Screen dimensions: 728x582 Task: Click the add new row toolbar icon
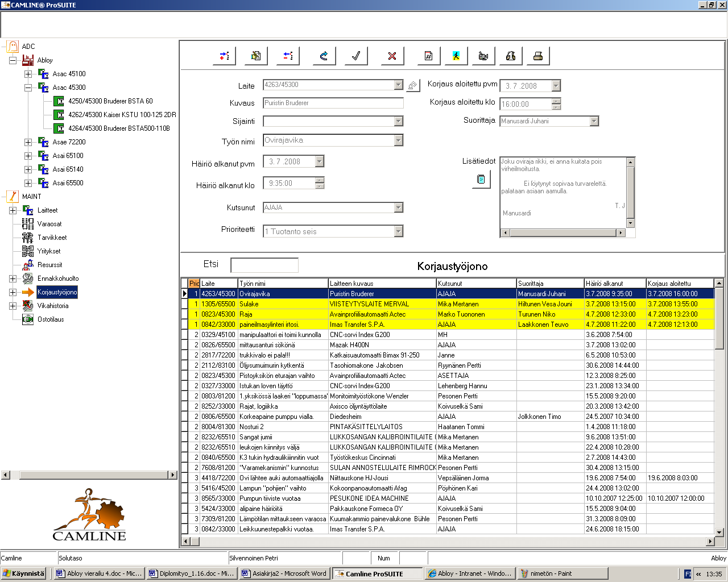point(224,56)
